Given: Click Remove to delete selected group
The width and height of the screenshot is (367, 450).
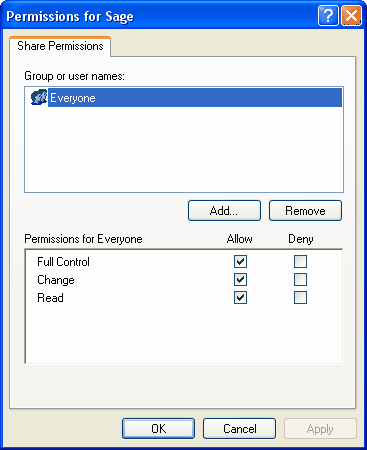Looking at the screenshot, I should tap(305, 211).
